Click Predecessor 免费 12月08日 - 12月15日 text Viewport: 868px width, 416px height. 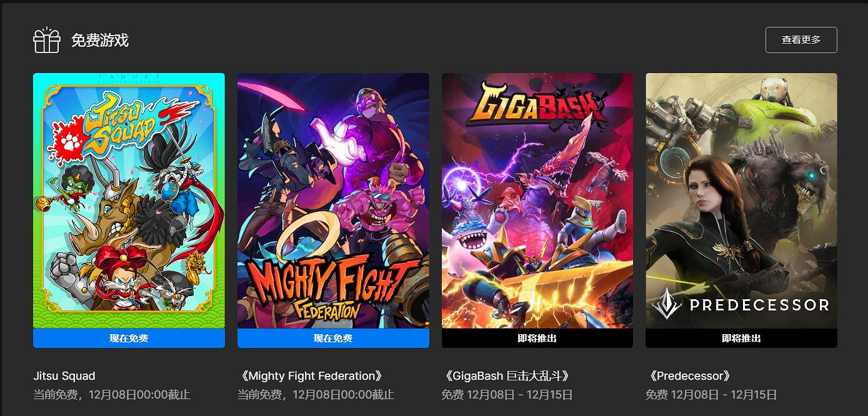[x=711, y=395]
